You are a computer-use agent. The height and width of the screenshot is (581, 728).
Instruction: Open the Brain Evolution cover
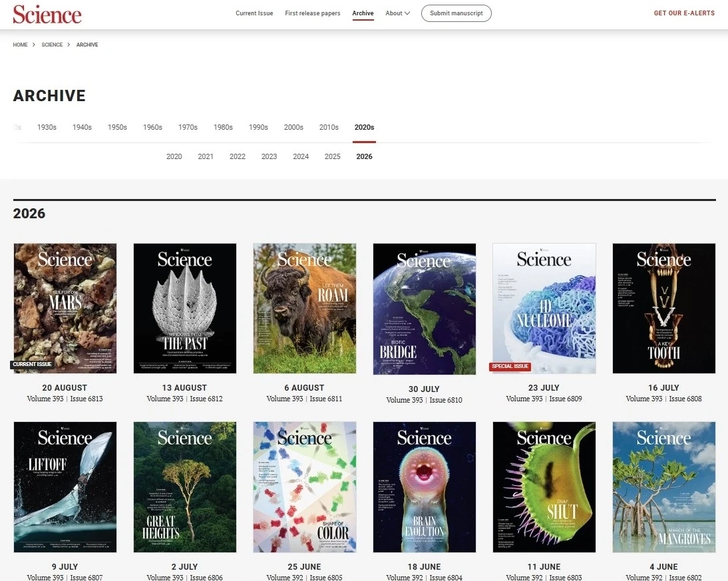[425, 487]
